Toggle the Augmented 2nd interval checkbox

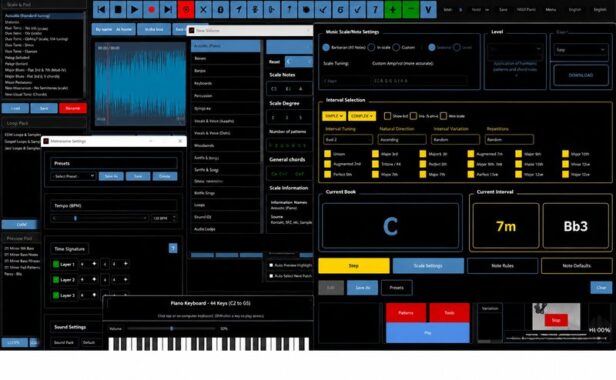(x=327, y=164)
